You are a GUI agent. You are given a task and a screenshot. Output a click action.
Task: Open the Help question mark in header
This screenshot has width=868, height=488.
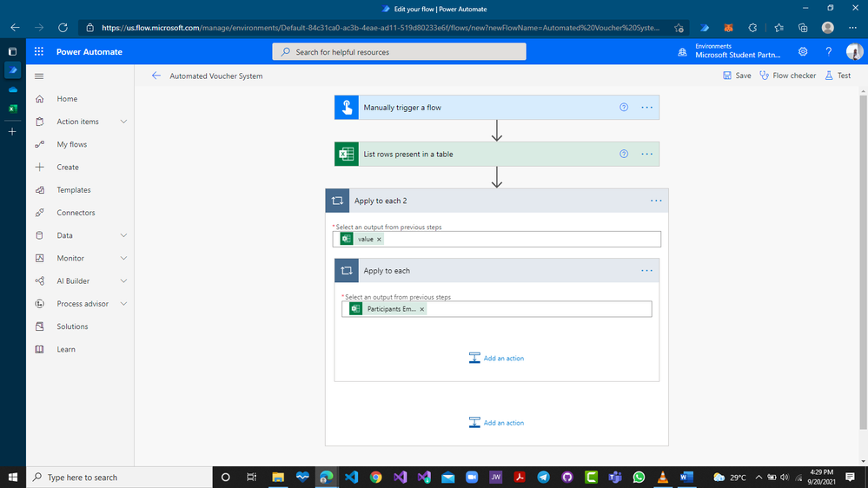click(829, 51)
